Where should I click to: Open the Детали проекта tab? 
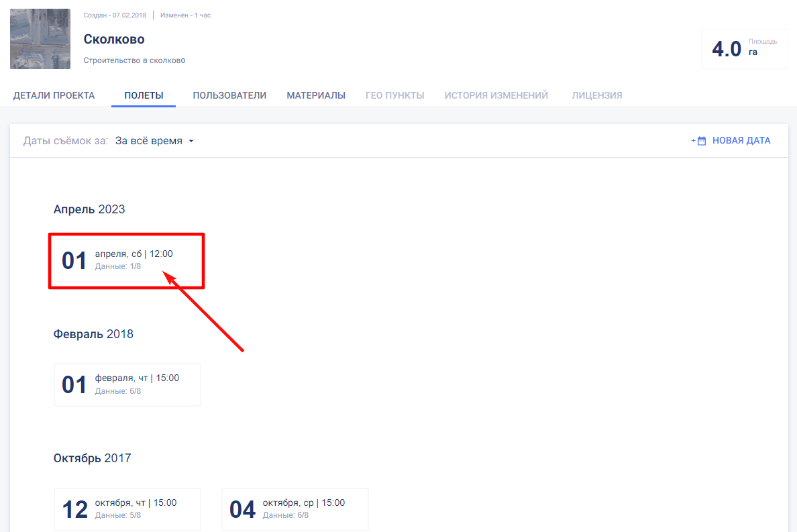click(x=54, y=95)
